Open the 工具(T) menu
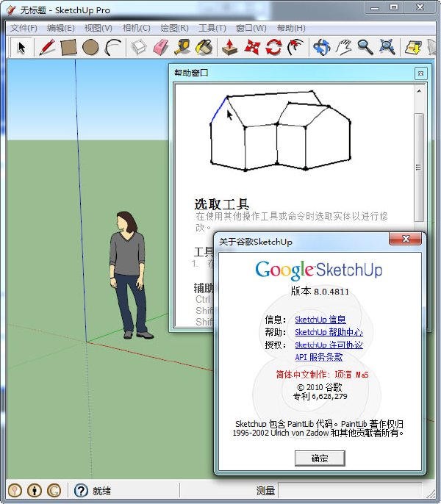This screenshot has height=504, width=441. pyautogui.click(x=212, y=28)
